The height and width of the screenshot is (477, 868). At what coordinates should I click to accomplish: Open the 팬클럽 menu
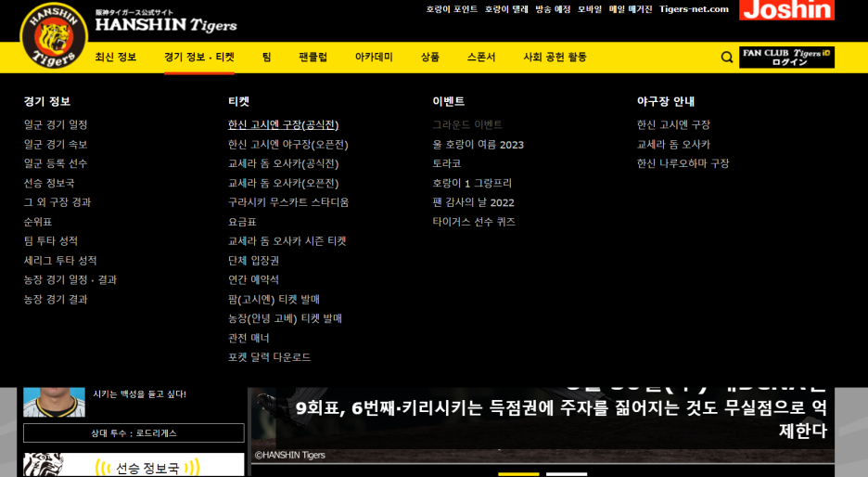click(x=313, y=57)
